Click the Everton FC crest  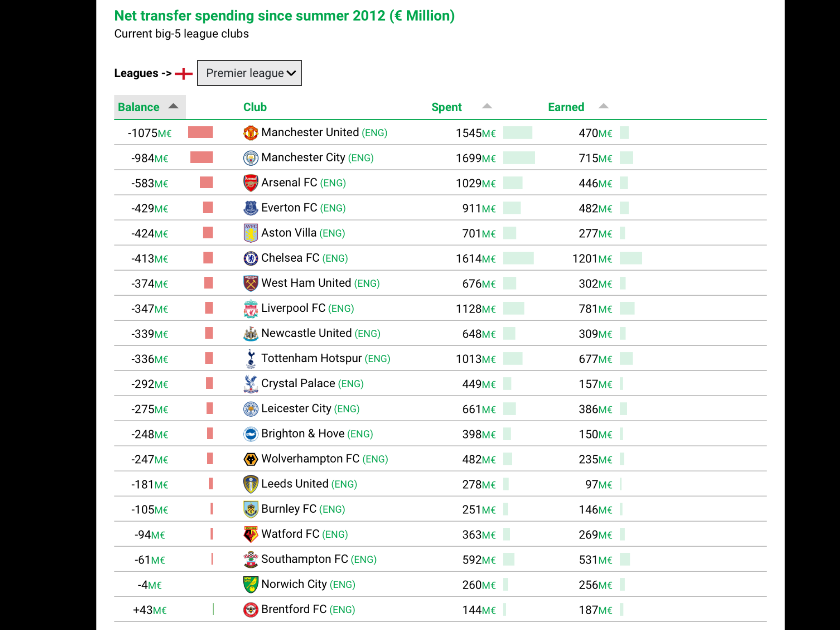251,208
